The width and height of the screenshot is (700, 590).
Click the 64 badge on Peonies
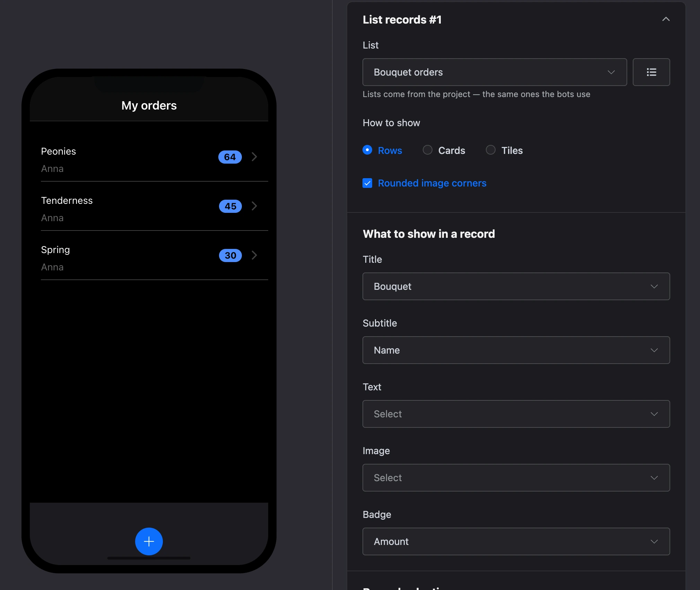(x=230, y=157)
